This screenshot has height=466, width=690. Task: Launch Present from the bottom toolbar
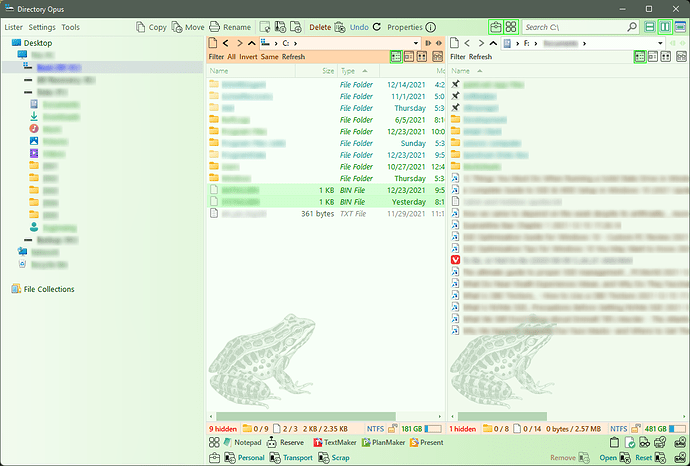click(426, 442)
